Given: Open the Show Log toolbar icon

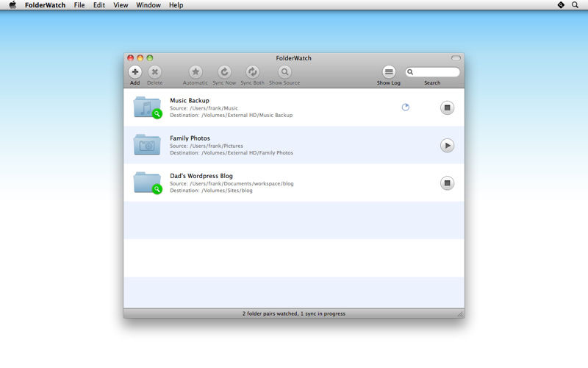Looking at the screenshot, I should click(x=389, y=71).
